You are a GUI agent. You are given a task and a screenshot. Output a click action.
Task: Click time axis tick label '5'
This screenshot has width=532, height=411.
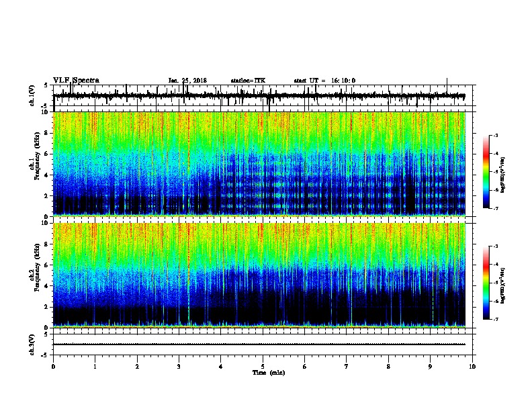(263, 367)
